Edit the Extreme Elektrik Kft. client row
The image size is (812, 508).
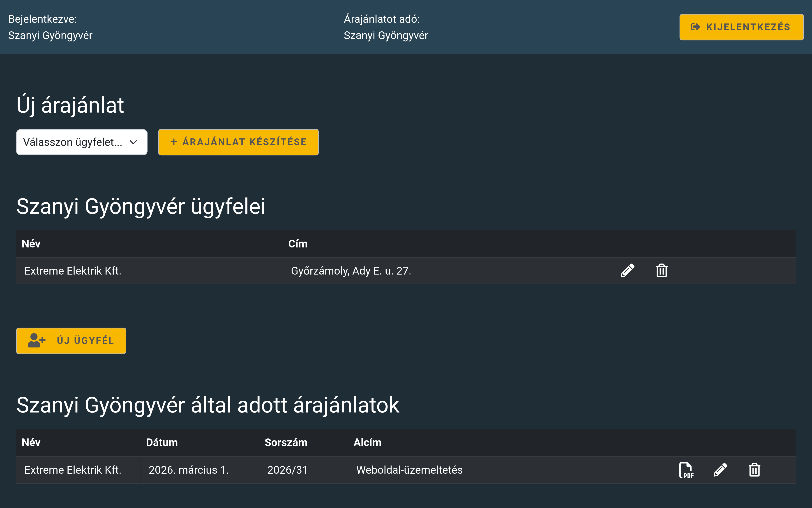click(x=627, y=270)
